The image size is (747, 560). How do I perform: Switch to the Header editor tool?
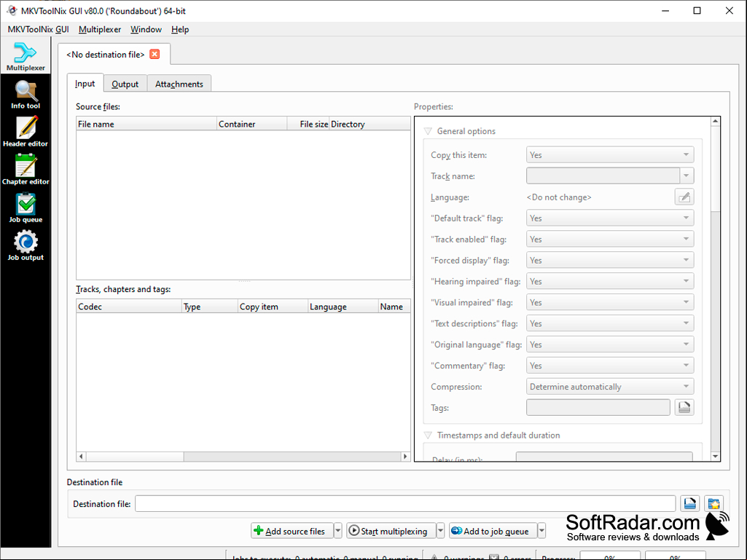click(x=26, y=133)
